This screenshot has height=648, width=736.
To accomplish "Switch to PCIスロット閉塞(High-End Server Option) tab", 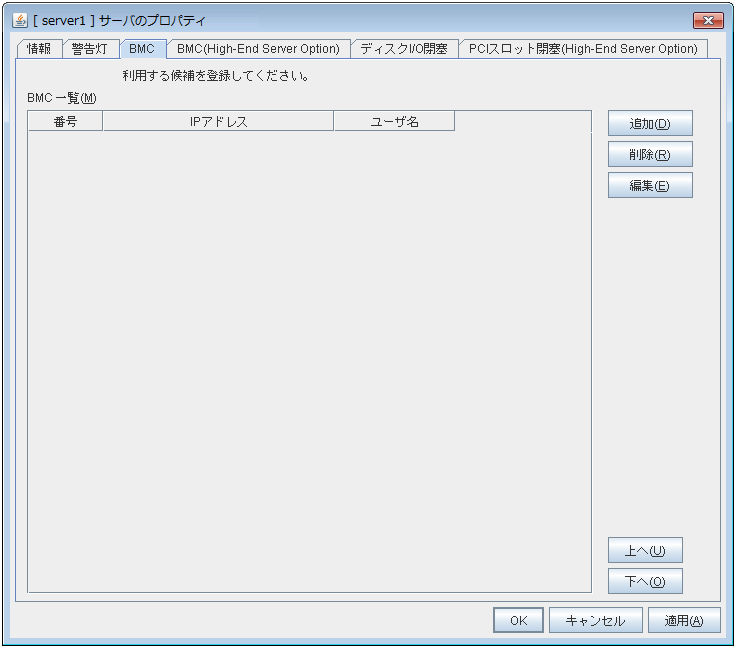I will click(583, 48).
